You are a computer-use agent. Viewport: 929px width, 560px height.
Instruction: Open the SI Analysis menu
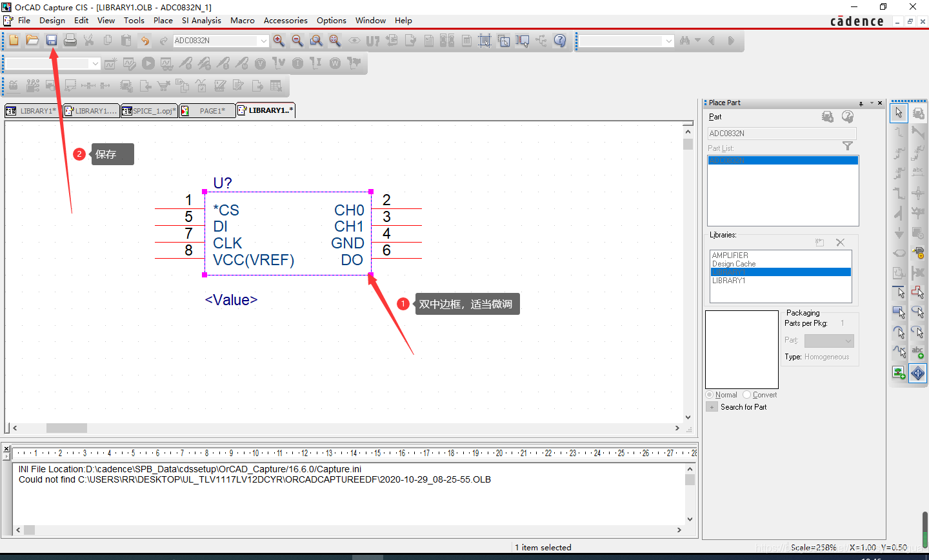point(201,21)
